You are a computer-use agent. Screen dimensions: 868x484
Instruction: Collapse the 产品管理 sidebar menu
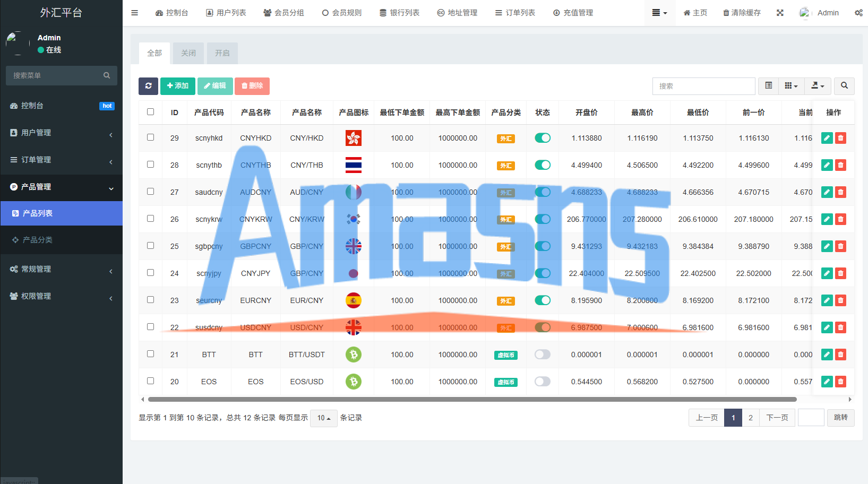[x=62, y=187]
